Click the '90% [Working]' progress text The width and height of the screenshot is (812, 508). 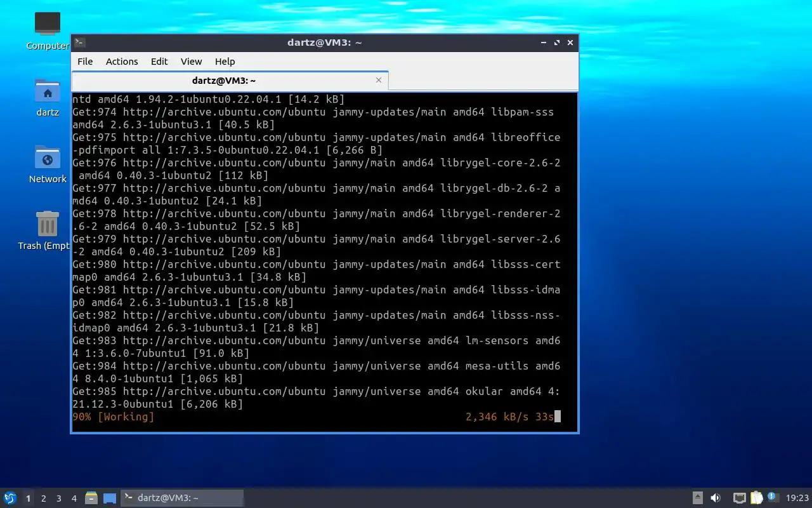pos(113,417)
